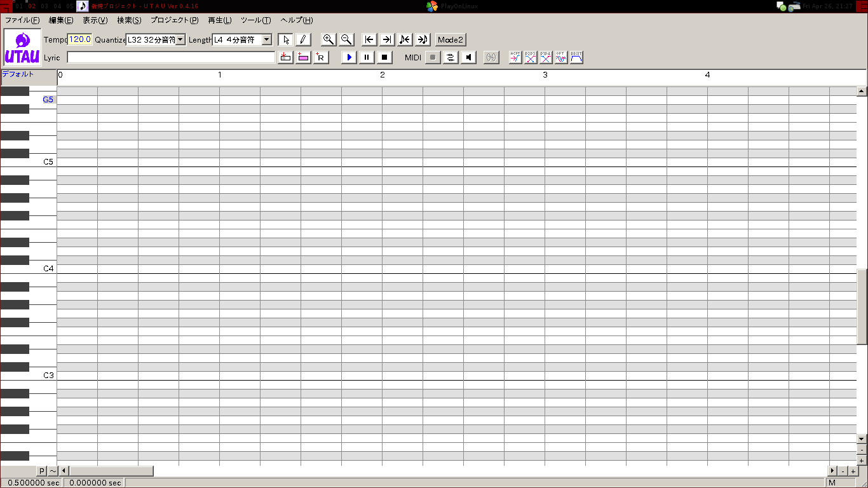Screen dimensions: 868x488
Task: Jump to end with right-bar arrow icon
Action: (387, 39)
